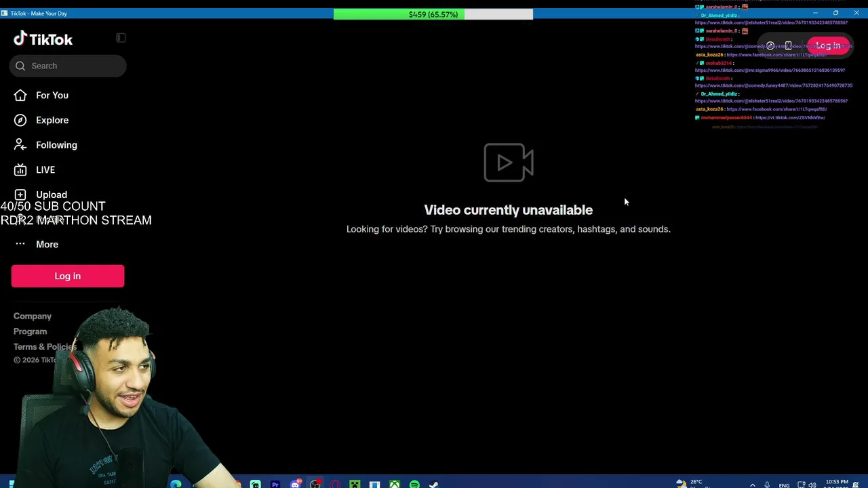Screen dimensions: 868x488
Task: Open the LIVE section
Action: (45, 170)
